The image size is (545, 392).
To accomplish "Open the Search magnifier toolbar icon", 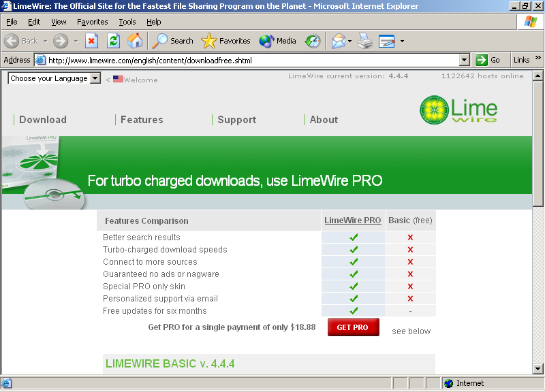I will pos(160,41).
